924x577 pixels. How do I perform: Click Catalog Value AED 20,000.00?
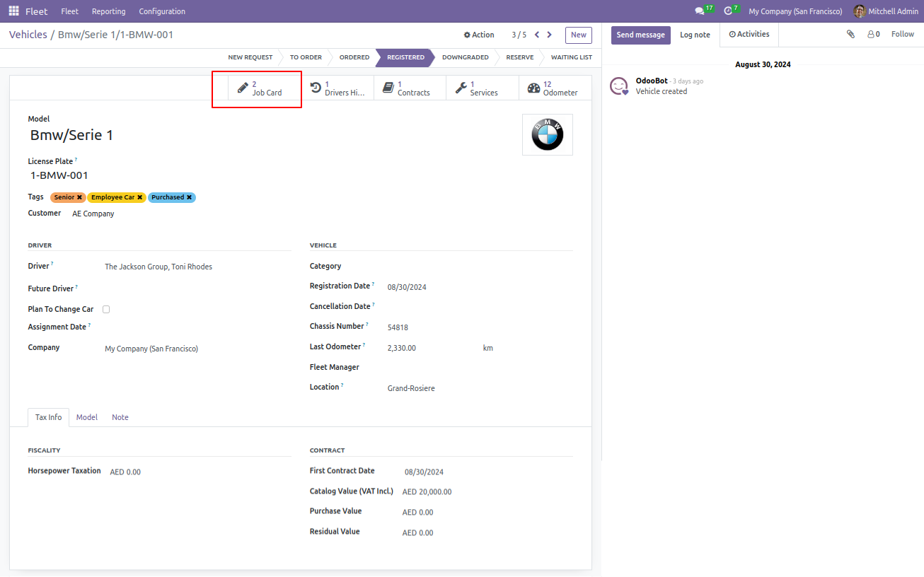[x=427, y=491]
